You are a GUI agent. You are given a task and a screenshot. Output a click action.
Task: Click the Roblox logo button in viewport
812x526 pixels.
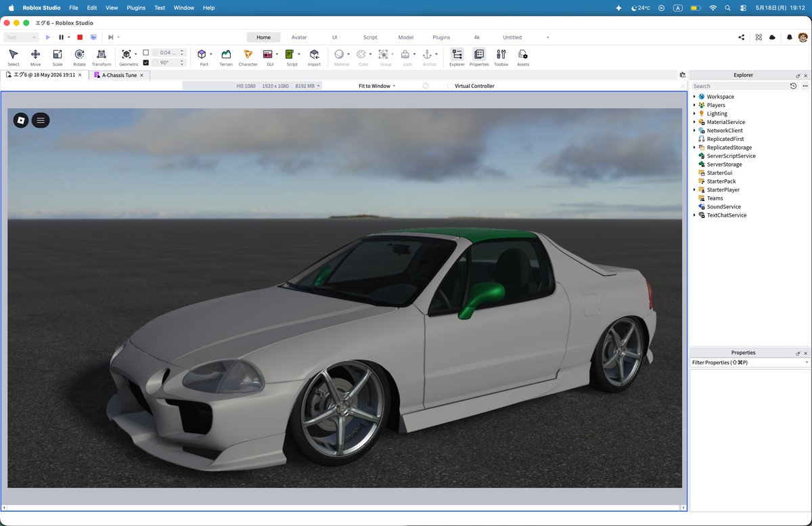(21, 120)
